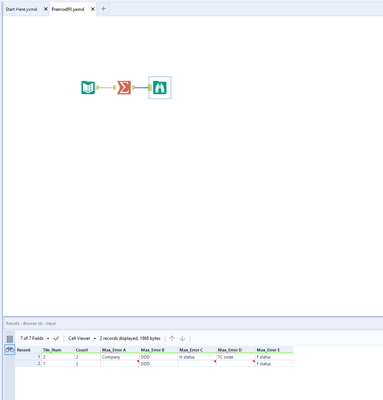Open the data browse binoculars icon in Results
The height and width of the screenshot is (400, 383).
pos(10,350)
